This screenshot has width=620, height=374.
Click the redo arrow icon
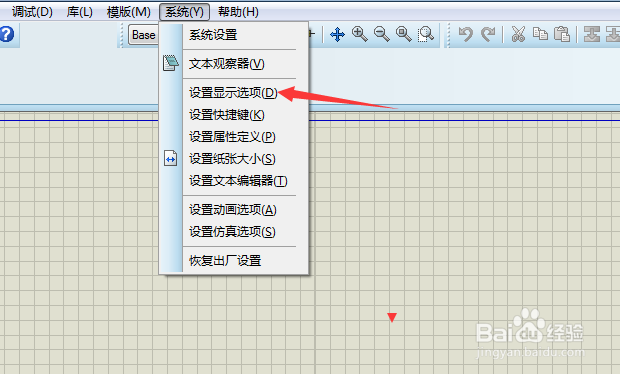[x=488, y=34]
